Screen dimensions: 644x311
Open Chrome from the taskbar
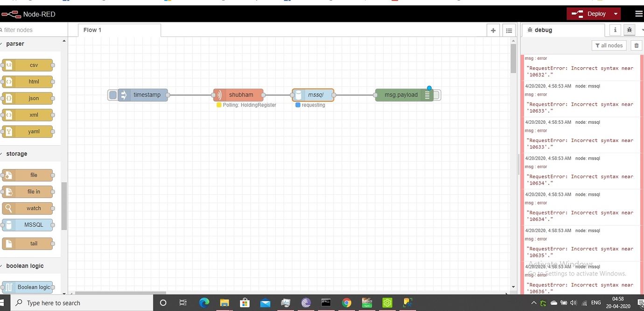point(347,303)
